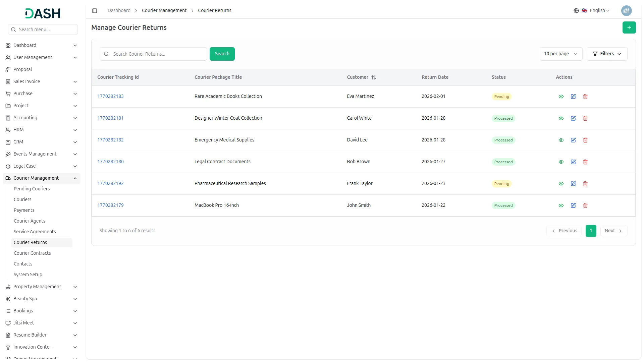View the David Lee return details
This screenshot has width=644, height=362.
[x=561, y=140]
